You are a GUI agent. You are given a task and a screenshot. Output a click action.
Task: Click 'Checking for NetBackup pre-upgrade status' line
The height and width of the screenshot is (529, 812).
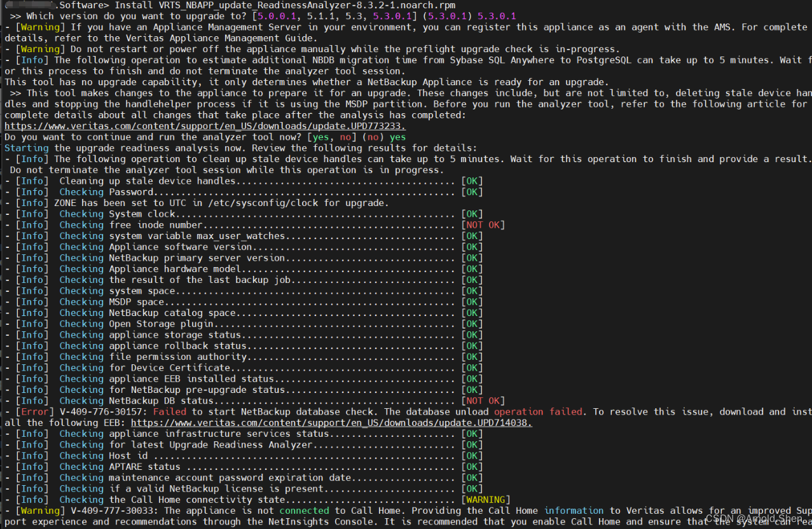(x=244, y=390)
